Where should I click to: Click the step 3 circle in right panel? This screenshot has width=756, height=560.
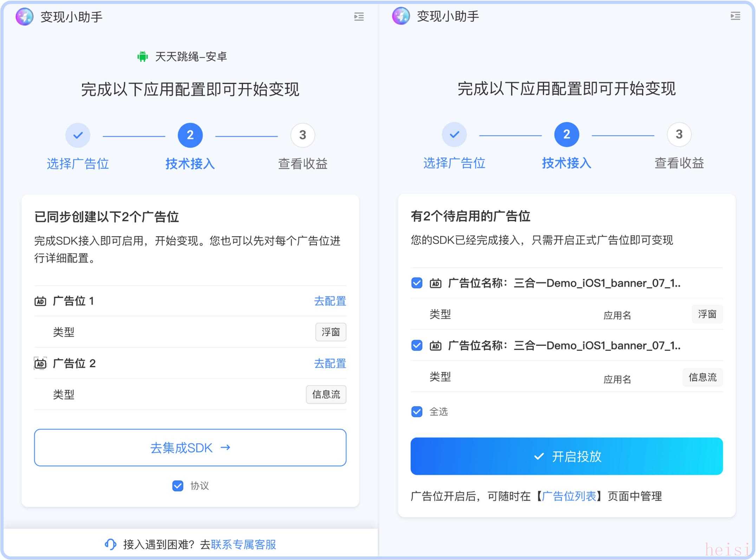click(679, 134)
